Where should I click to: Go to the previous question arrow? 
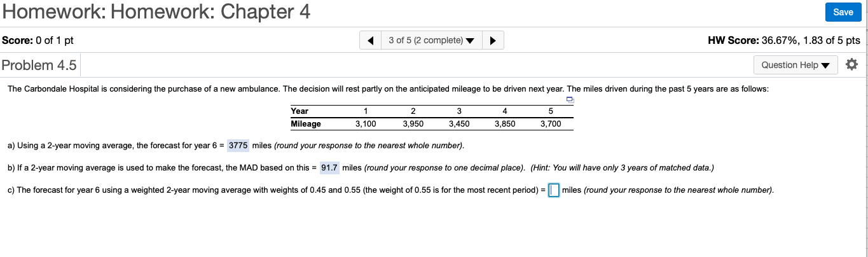coord(370,41)
